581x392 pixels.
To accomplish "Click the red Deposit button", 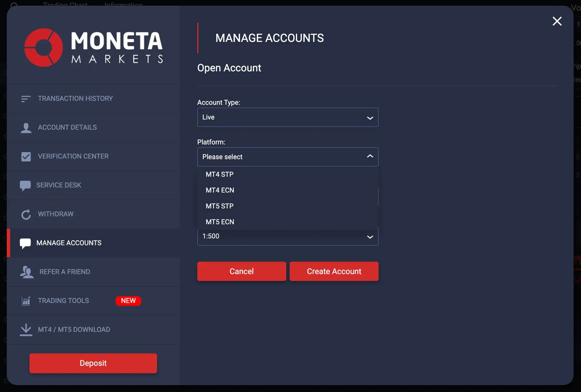I will tap(93, 363).
